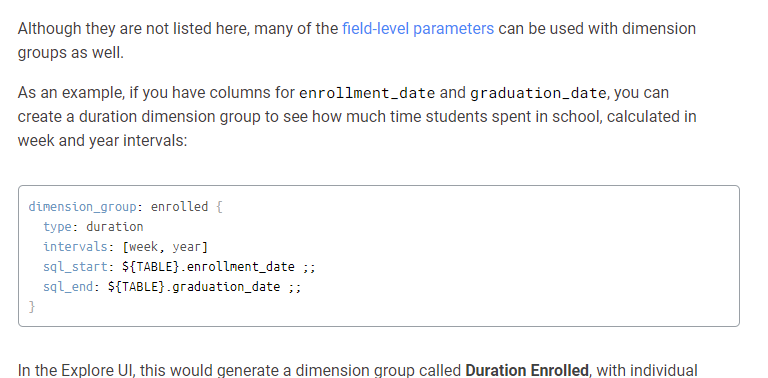
Task: Click the opening brace after enrolled
Action: (x=219, y=207)
